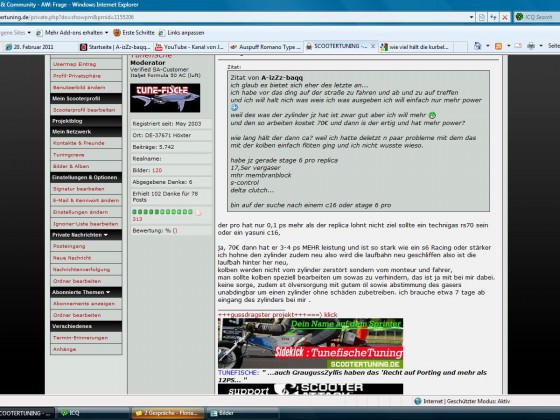Open the ICQ taskbar button
This screenshot has height=420, width=560.
(93, 413)
